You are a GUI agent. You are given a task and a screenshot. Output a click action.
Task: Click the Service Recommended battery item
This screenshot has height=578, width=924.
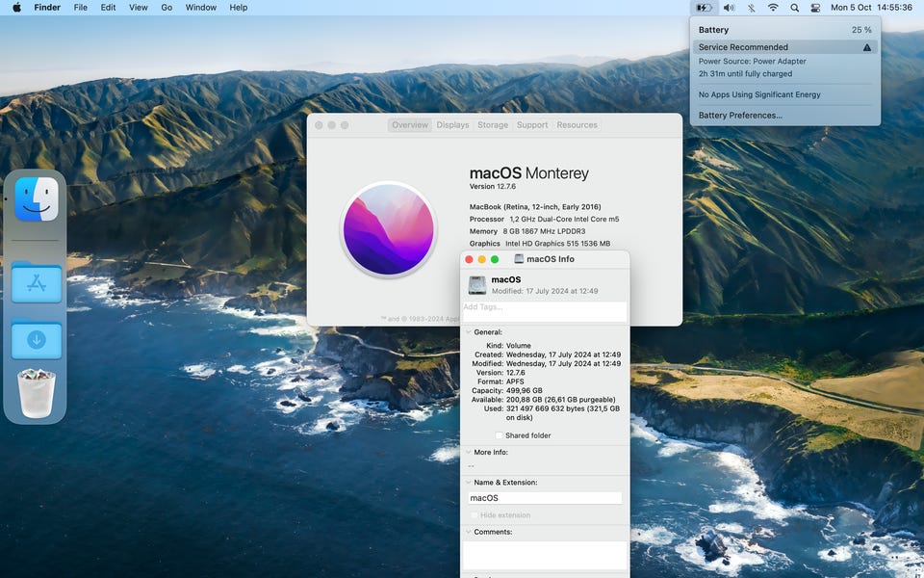(785, 47)
